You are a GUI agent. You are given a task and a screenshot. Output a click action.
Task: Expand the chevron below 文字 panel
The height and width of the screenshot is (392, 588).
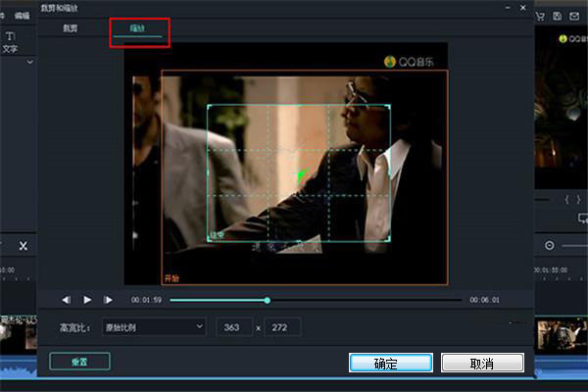(30, 62)
